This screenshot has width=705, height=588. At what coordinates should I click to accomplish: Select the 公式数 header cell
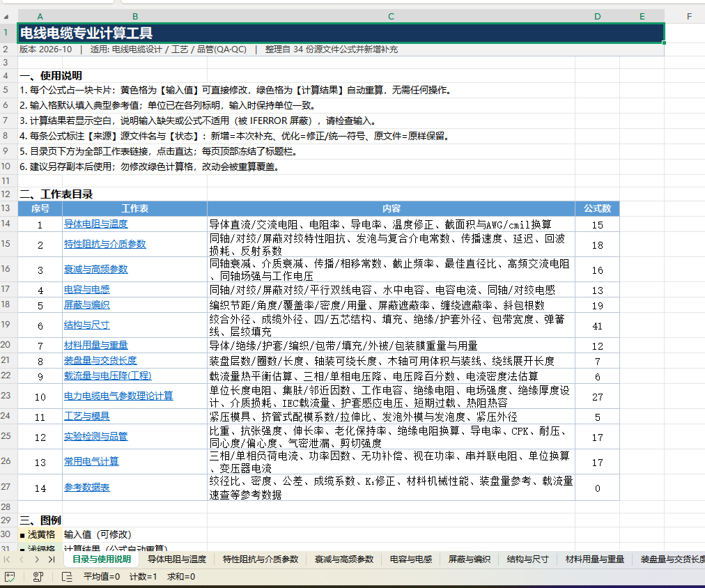[597, 208]
